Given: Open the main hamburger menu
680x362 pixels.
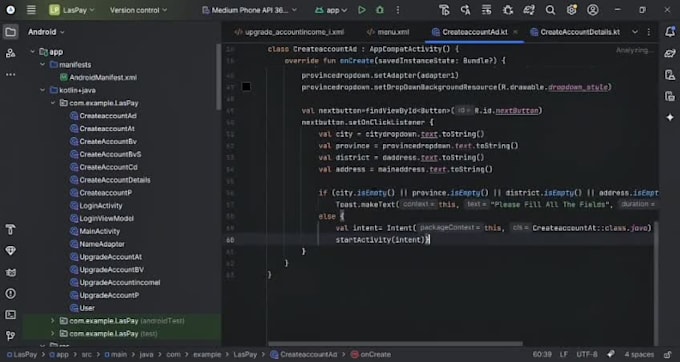Looking at the screenshot, I should (x=31, y=10).
